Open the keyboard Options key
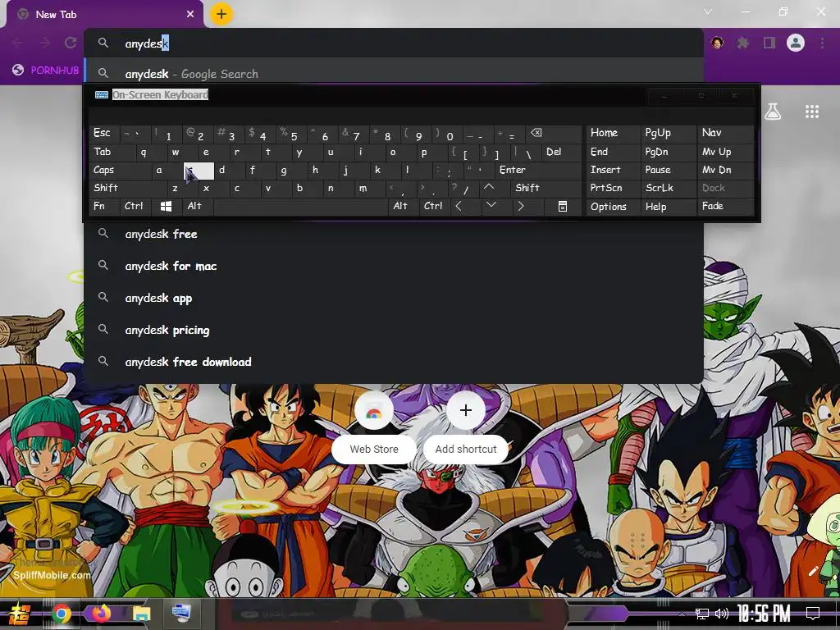Screen dimensions: 840x630 coord(613,206)
